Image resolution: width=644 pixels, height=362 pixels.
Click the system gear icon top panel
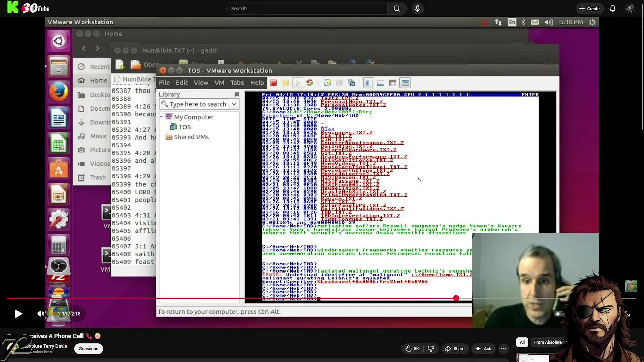click(x=592, y=22)
